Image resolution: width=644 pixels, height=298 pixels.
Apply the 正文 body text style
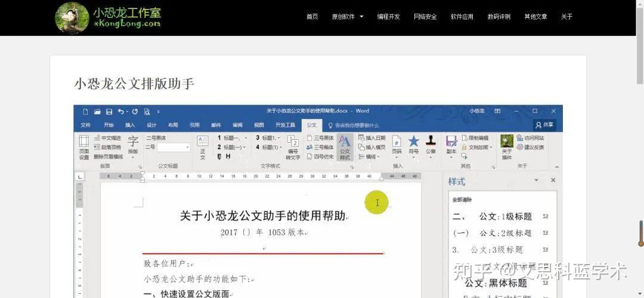(203, 147)
